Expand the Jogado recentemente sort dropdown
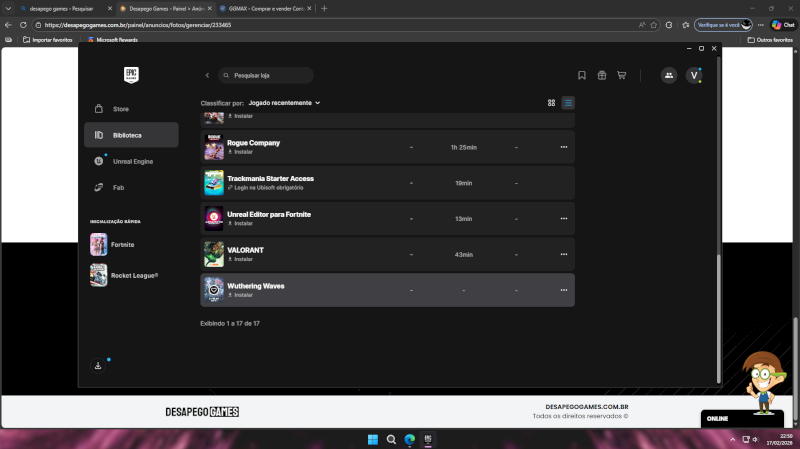This screenshot has width=800, height=449. pos(284,103)
